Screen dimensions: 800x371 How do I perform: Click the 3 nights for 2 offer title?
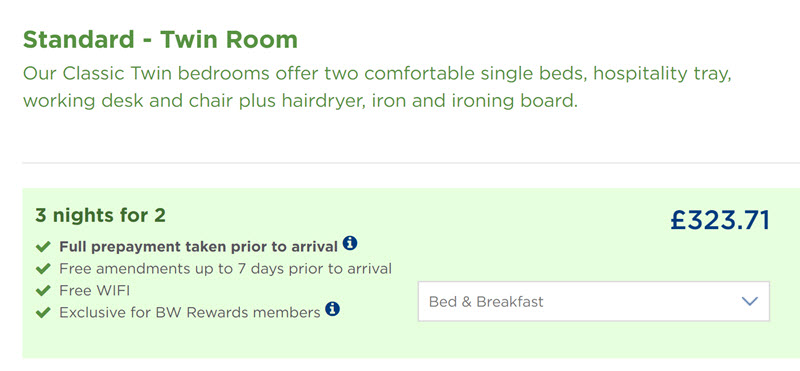tap(101, 215)
